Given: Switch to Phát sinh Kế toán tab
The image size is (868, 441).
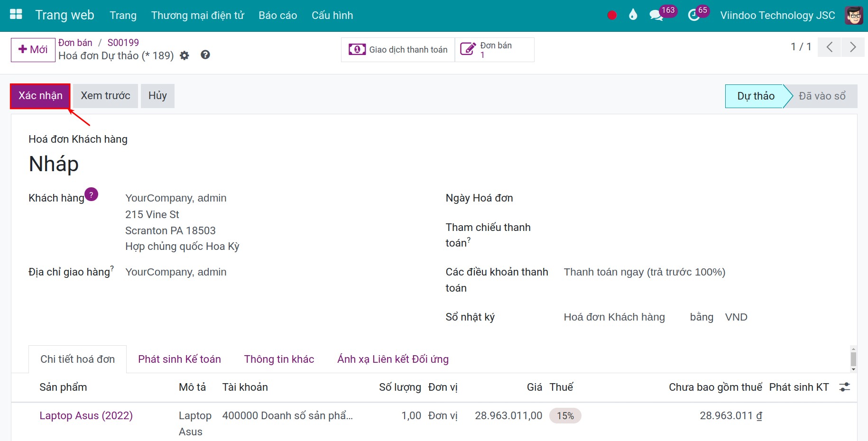Looking at the screenshot, I should [x=180, y=359].
